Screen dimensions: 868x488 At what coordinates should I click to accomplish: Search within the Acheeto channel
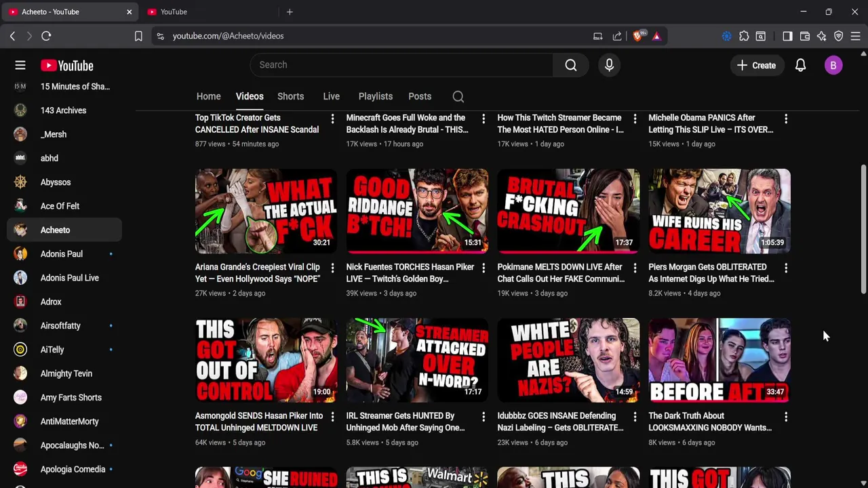click(458, 96)
